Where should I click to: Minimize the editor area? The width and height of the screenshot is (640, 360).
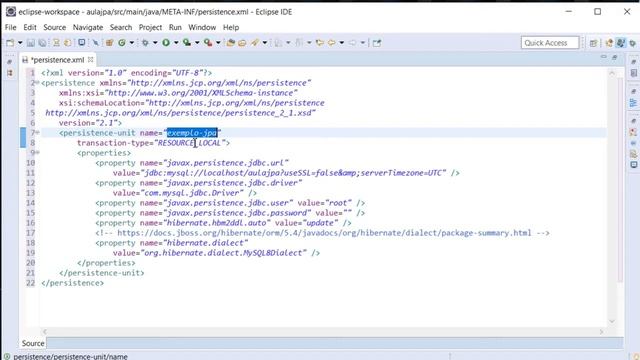603,57
